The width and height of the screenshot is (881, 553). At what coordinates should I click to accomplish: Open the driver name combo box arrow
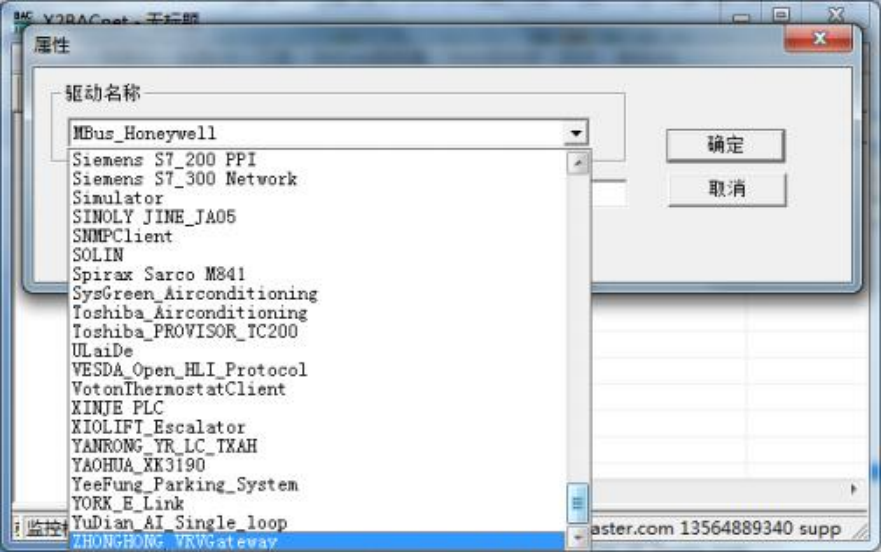tap(576, 133)
